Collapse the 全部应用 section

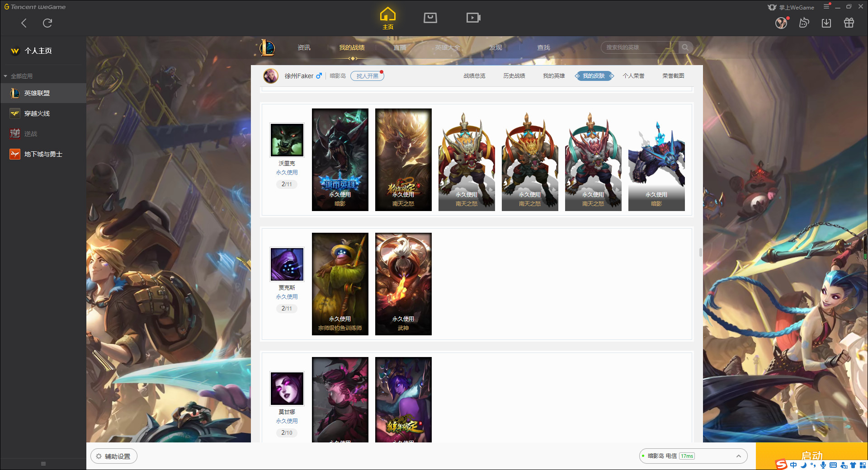click(x=18, y=76)
